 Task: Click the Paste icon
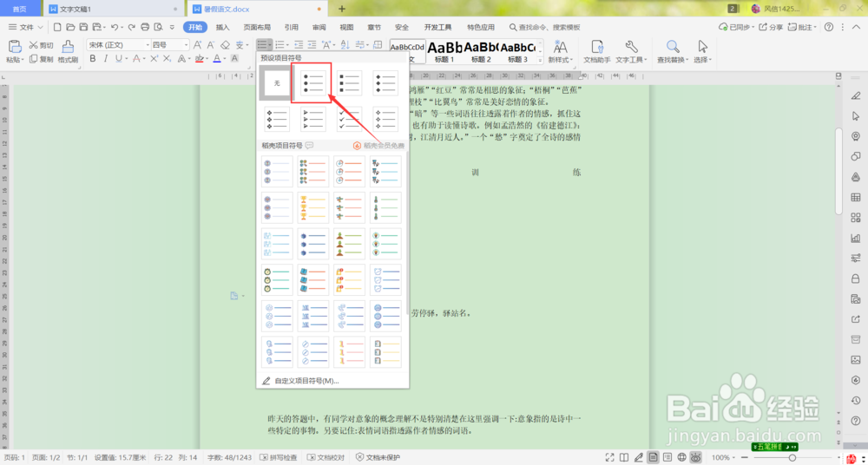click(x=15, y=47)
